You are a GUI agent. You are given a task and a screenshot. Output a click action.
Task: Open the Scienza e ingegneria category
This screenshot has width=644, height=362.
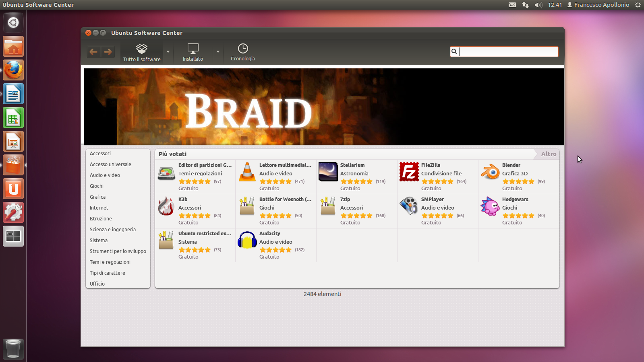(113, 230)
